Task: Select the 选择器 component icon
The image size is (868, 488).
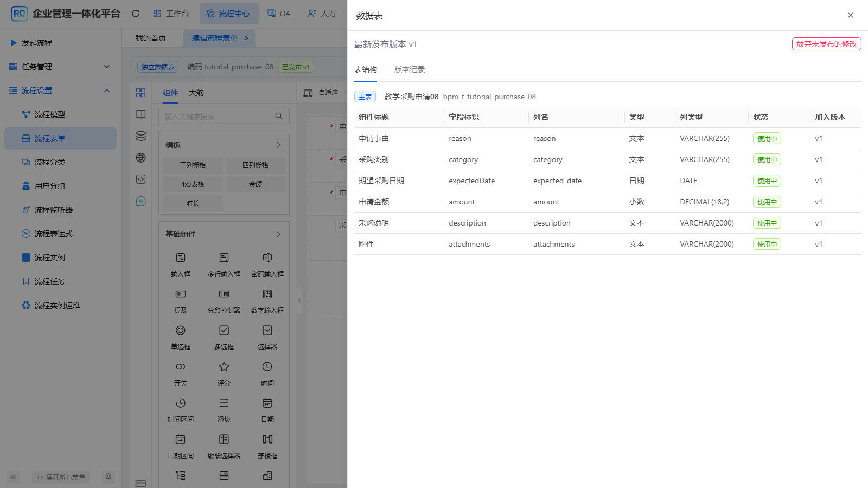Action: [x=267, y=330]
